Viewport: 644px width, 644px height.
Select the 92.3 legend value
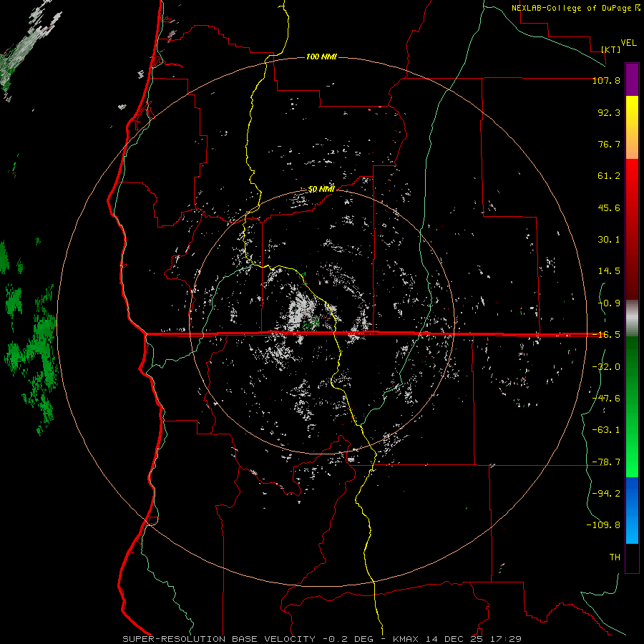(609, 112)
